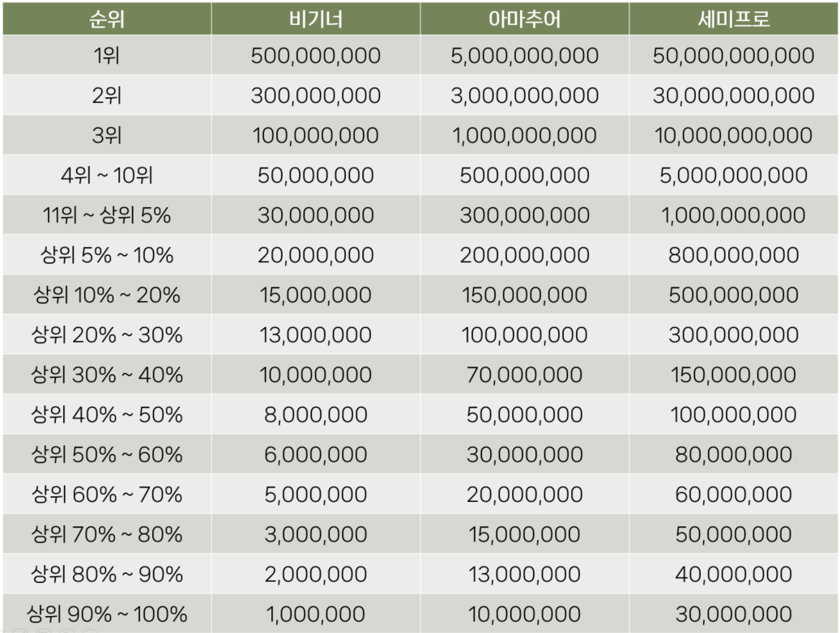Click the 아마추어 13,000,000 cell
The width and height of the screenshot is (840, 633).
524,574
